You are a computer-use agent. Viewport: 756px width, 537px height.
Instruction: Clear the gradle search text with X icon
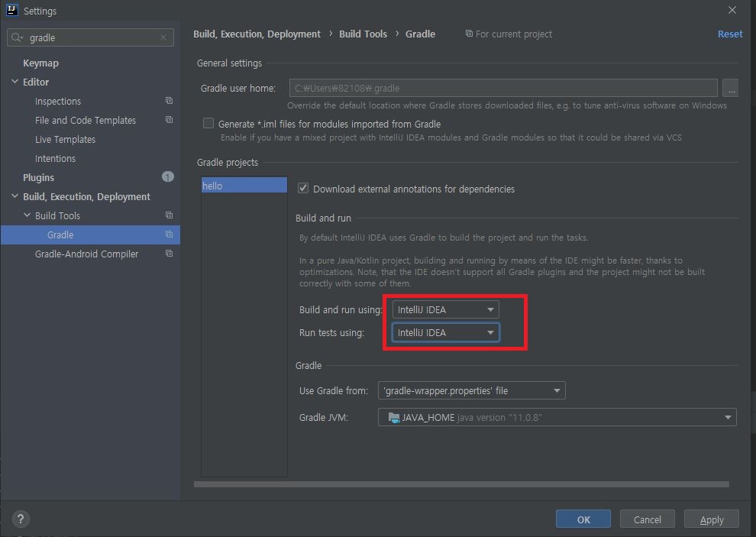coord(163,37)
